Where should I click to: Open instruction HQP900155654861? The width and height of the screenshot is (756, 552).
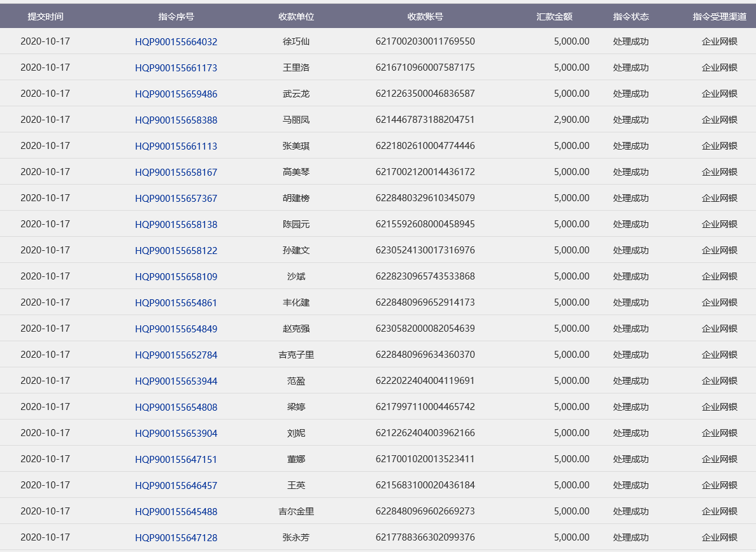tap(176, 303)
